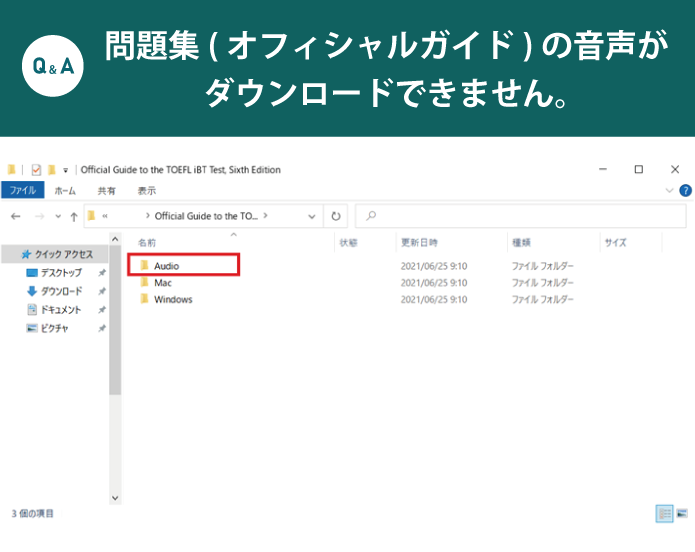Open the quick access toolbar customize dropdown

pos(65,170)
